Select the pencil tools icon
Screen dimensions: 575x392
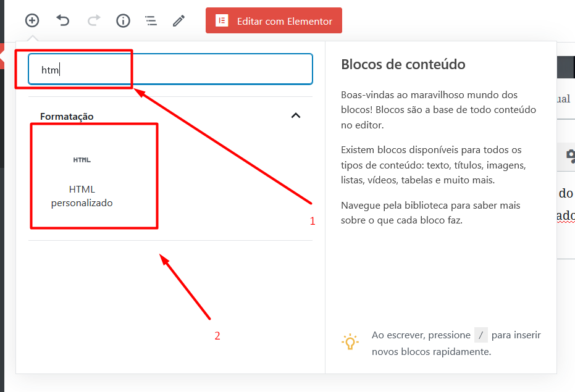(x=178, y=20)
